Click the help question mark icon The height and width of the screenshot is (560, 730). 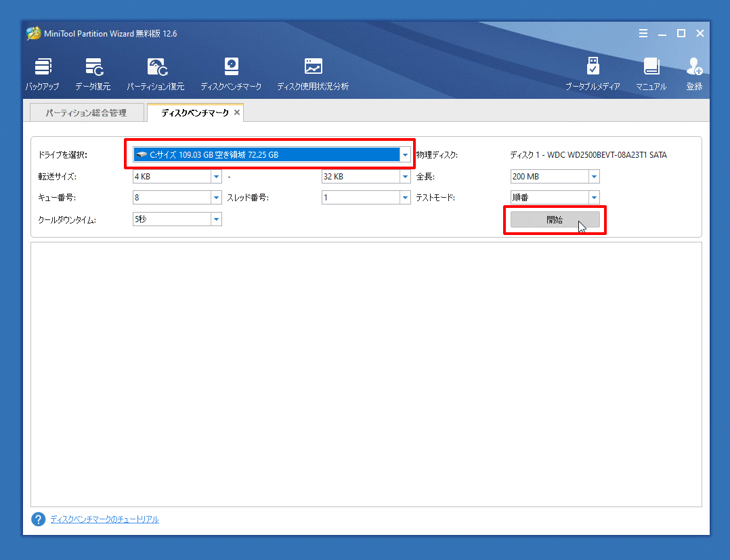38,519
